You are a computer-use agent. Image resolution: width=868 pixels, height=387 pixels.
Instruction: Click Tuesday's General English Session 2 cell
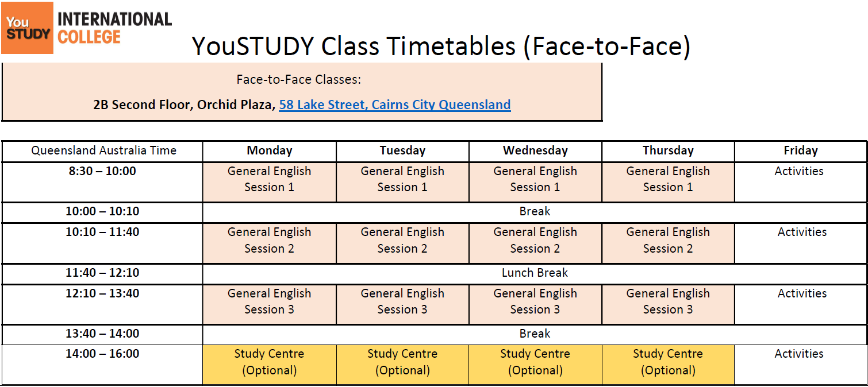tap(402, 240)
